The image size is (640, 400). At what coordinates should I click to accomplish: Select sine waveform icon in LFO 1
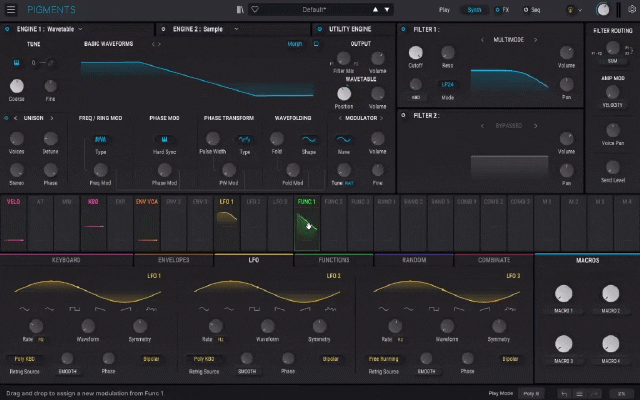(24, 309)
